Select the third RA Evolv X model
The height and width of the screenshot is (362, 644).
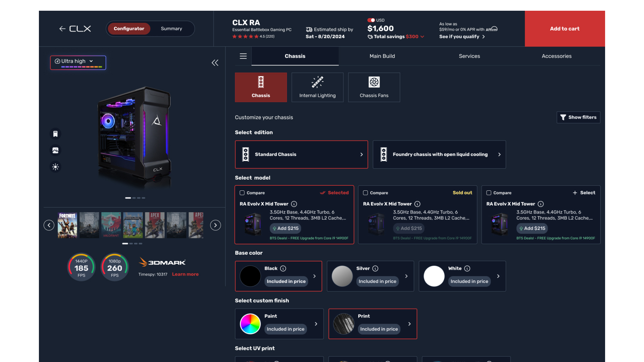click(584, 193)
